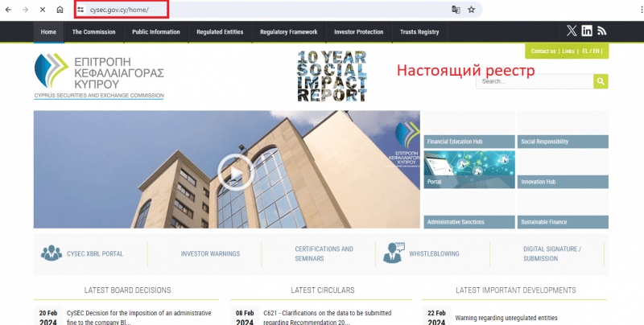Click into the Search input field
This screenshot has width=644, height=325.
(535, 81)
